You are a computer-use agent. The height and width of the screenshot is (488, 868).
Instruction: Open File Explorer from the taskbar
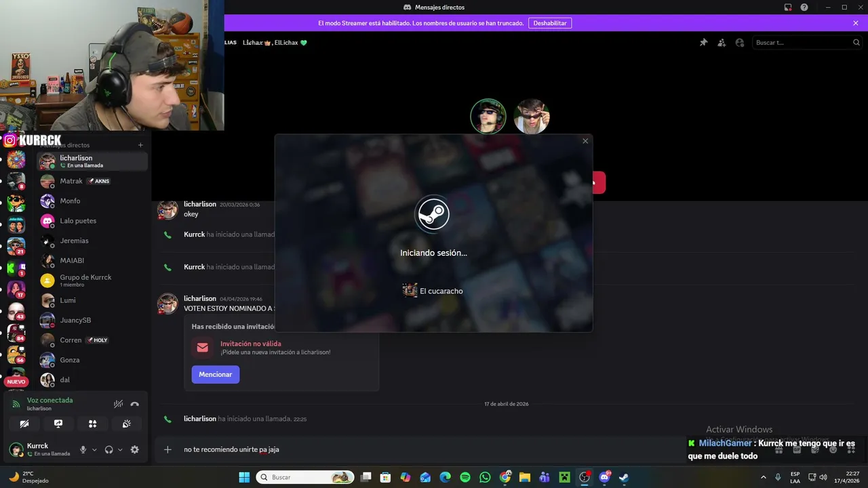coord(525,477)
